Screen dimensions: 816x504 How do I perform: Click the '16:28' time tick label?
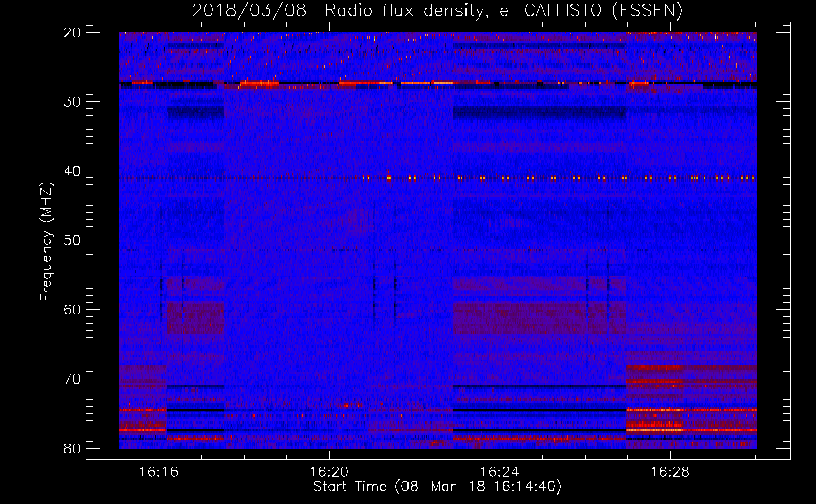click(670, 472)
